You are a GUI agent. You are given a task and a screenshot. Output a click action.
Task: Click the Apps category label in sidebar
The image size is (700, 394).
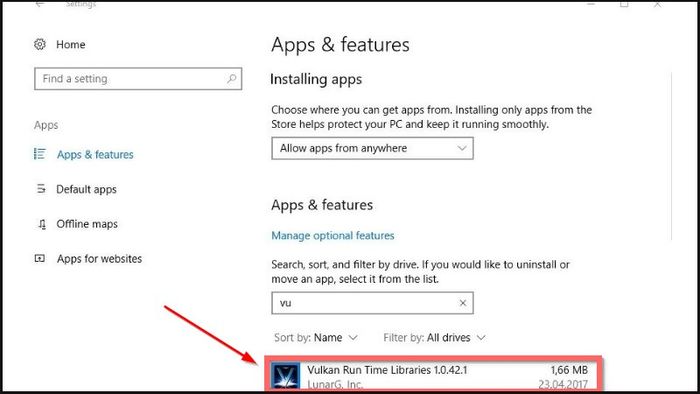46,125
